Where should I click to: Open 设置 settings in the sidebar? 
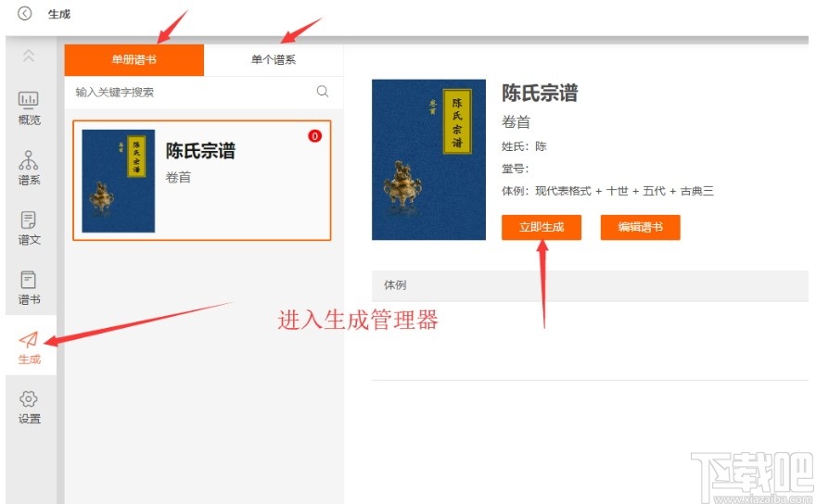(29, 408)
